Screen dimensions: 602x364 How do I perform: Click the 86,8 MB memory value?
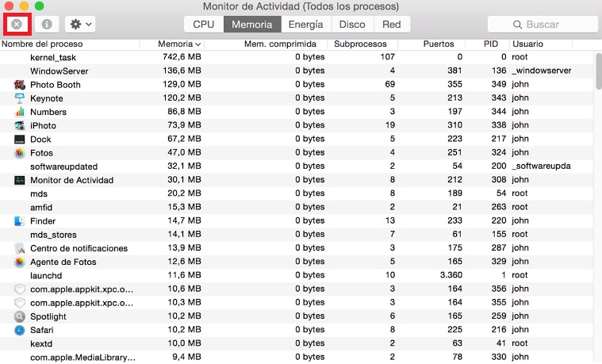coord(184,111)
